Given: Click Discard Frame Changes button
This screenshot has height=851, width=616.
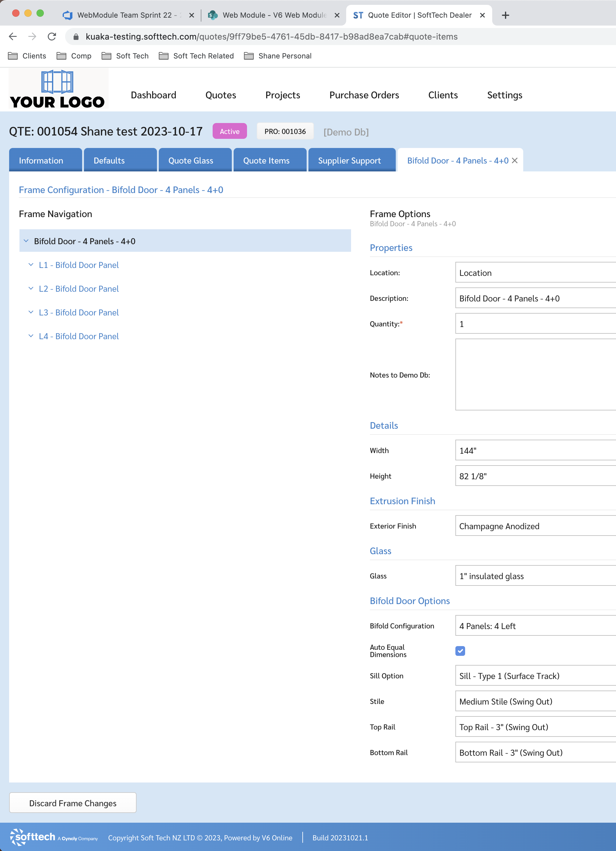Looking at the screenshot, I should 73,803.
